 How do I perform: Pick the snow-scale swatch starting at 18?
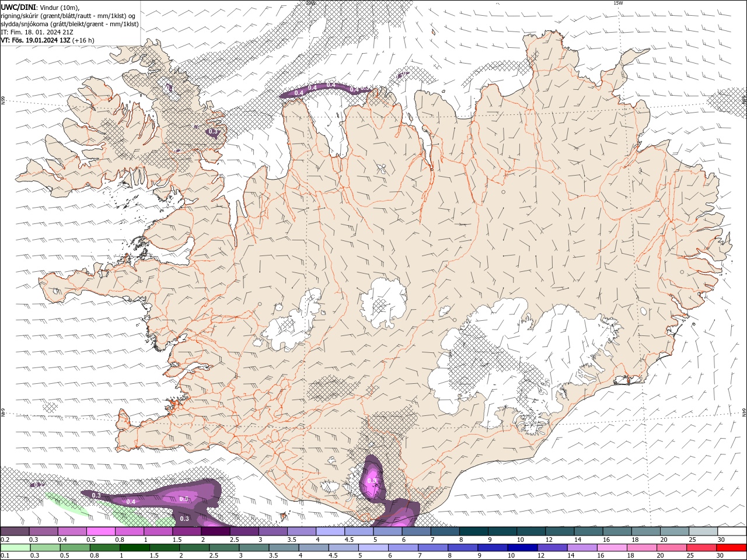(645, 531)
